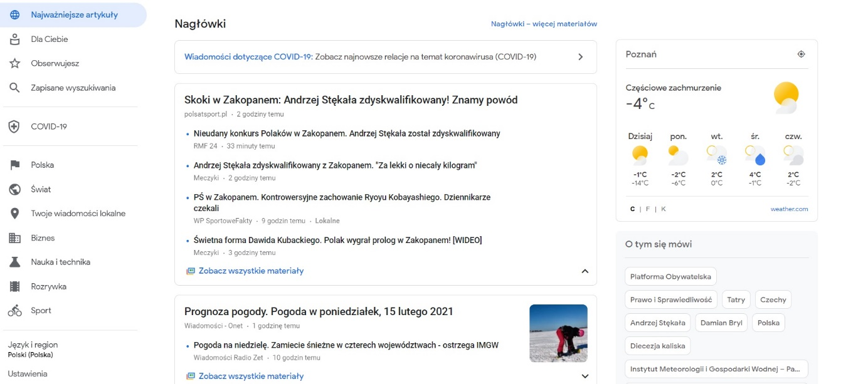Open COVID-19 banner with the right chevron
Viewport: 868px width, 384px height.
(580, 57)
